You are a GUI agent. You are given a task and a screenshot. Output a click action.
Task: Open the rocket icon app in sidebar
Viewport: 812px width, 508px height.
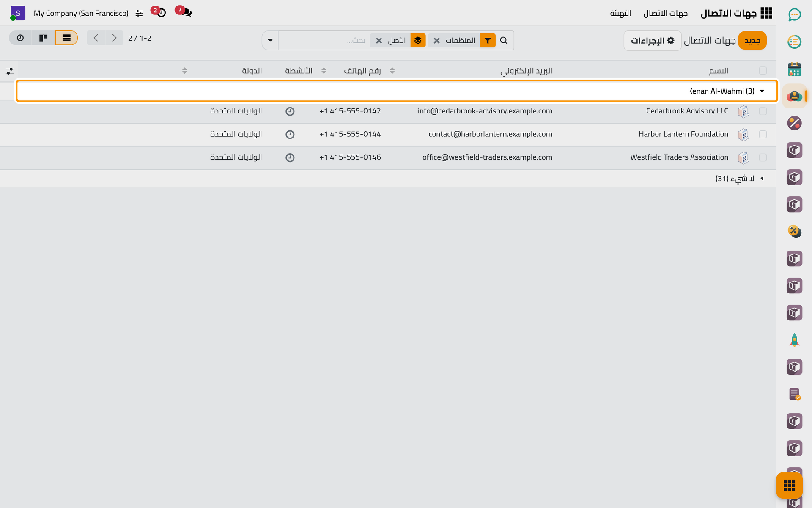(x=794, y=340)
